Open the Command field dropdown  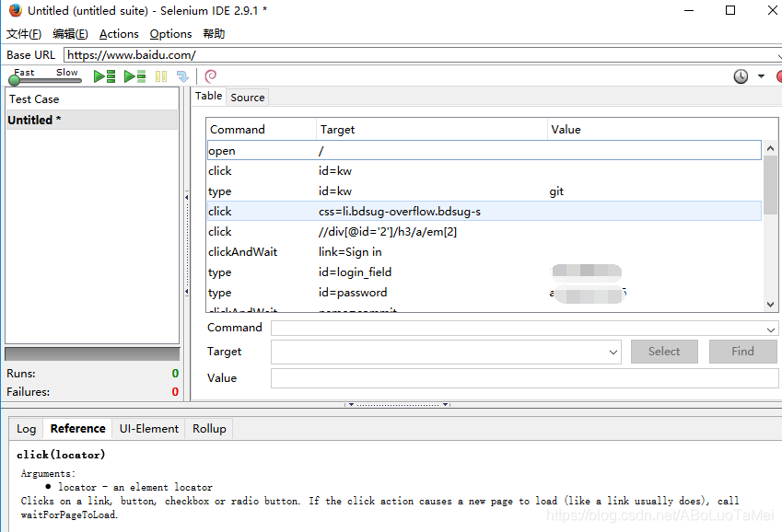[771, 328]
